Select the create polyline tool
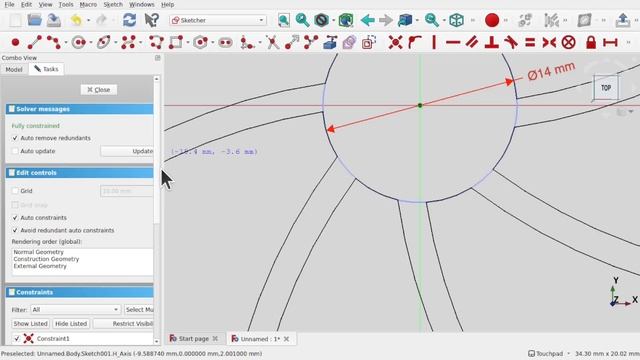The width and height of the screenshot is (640, 360). click(x=156, y=42)
